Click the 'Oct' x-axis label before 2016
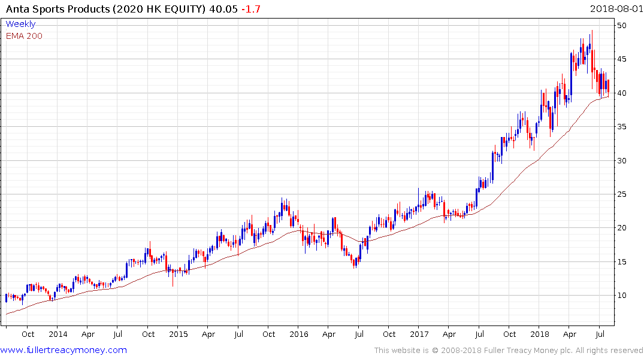Viewport: 644px width, 359px height. pos(268,334)
